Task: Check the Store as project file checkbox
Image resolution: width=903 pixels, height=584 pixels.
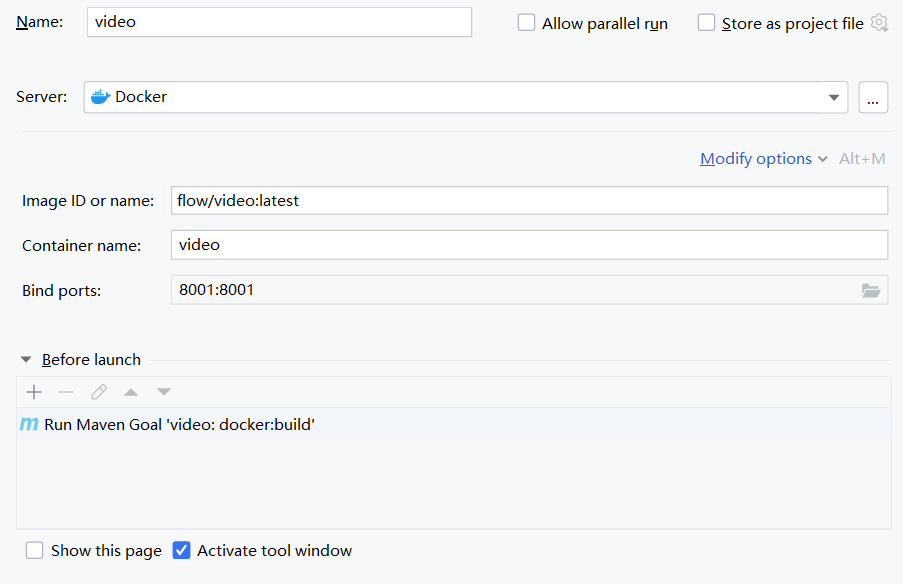Action: (706, 22)
